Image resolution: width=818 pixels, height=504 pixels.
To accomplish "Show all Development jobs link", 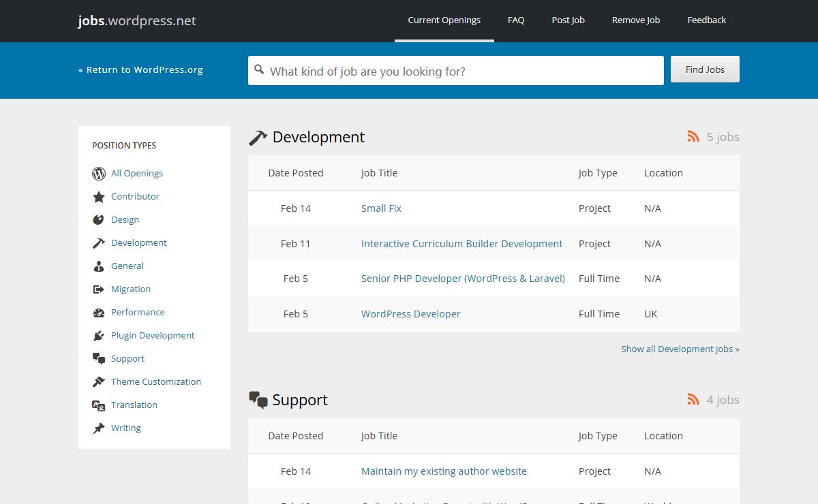I will point(680,349).
